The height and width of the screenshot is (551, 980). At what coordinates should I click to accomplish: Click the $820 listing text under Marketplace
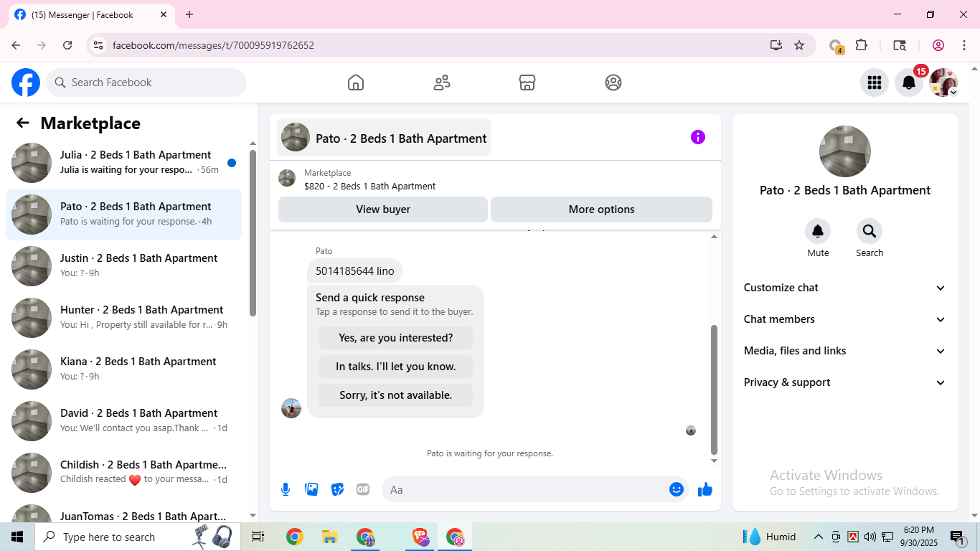tap(370, 187)
